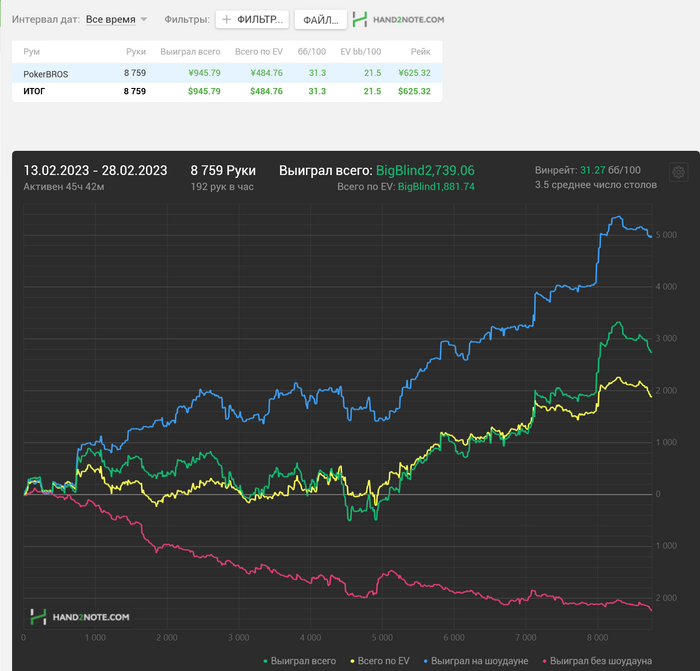
Task: Sort table by the 'Рейк' column header
Action: [421, 52]
